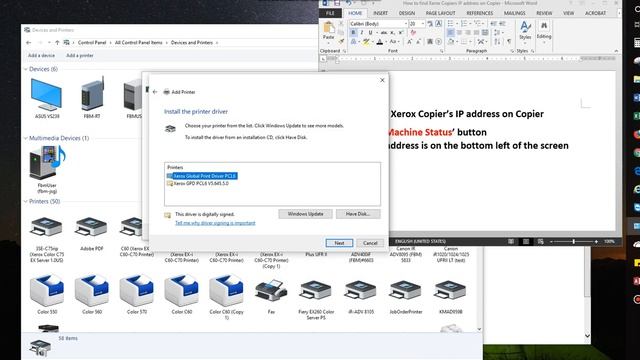Open the FILE tab in Word

click(330, 13)
